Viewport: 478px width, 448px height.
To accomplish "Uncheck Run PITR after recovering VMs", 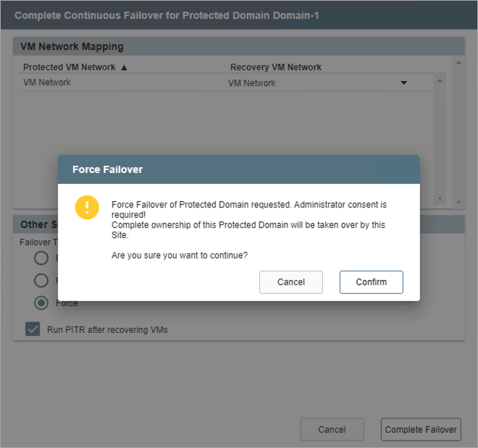I will (33, 329).
